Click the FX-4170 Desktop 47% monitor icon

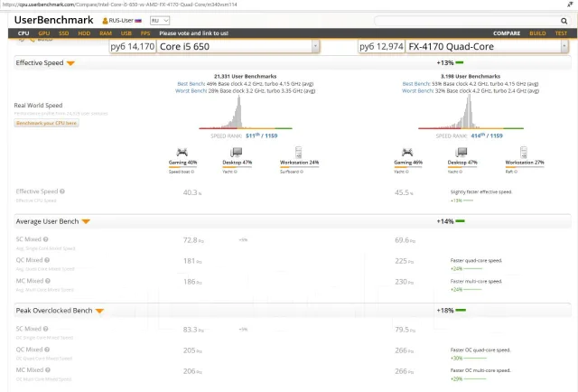coord(461,152)
